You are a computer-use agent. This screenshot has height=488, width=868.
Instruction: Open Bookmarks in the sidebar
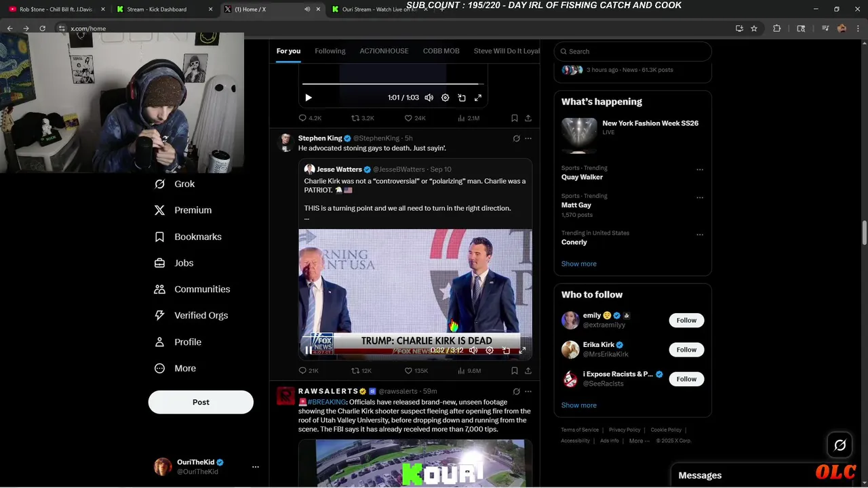(189, 237)
